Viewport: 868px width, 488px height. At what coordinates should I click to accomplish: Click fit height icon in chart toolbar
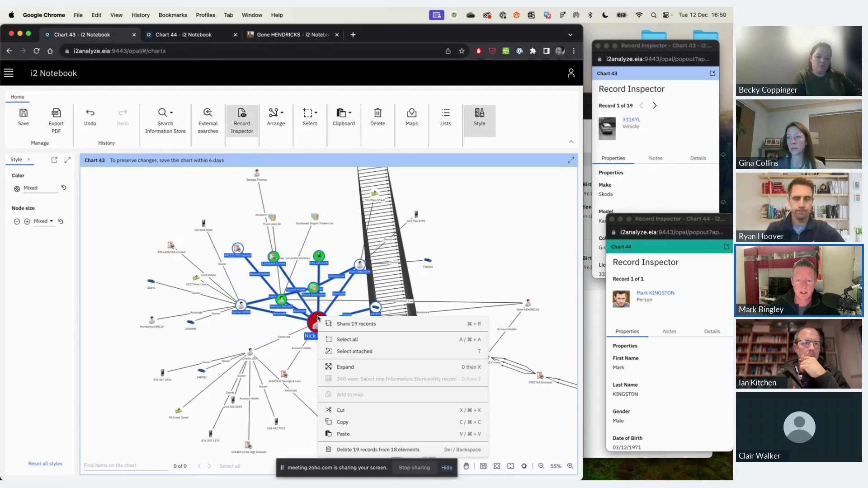point(510,466)
